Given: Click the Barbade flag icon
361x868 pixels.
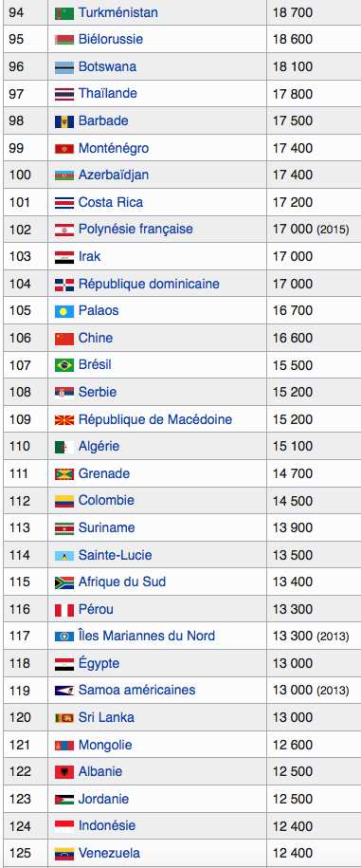Looking at the screenshot, I should tap(64, 121).
